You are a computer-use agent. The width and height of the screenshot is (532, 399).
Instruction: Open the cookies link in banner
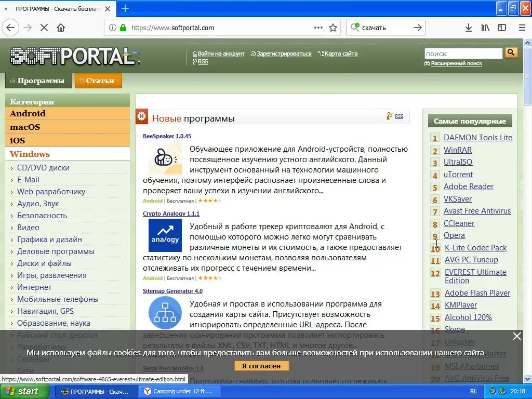point(127,353)
